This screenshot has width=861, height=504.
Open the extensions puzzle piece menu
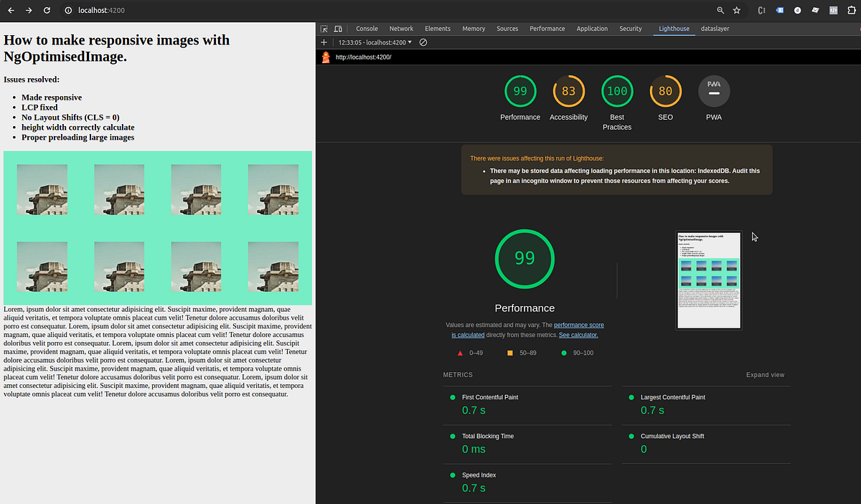[850, 10]
